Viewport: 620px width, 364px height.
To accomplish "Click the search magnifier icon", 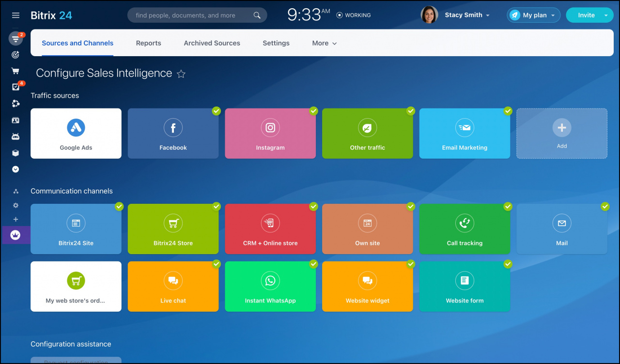I will tap(257, 15).
